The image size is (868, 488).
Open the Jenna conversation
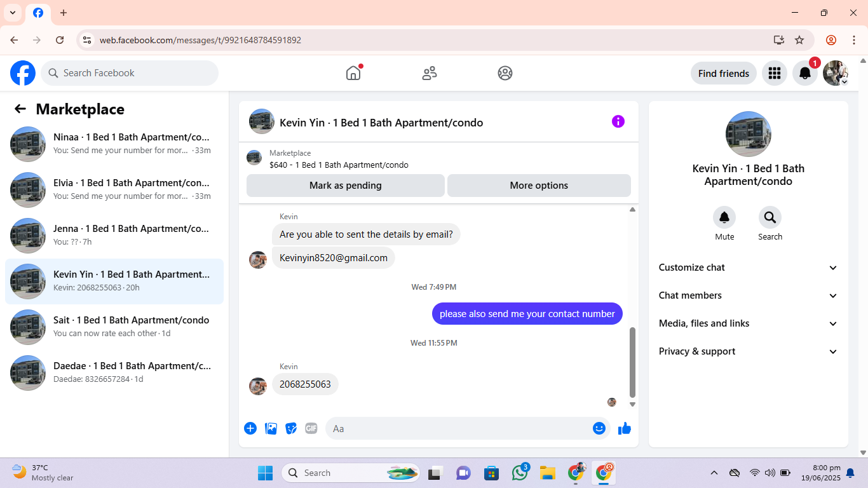coord(114,236)
